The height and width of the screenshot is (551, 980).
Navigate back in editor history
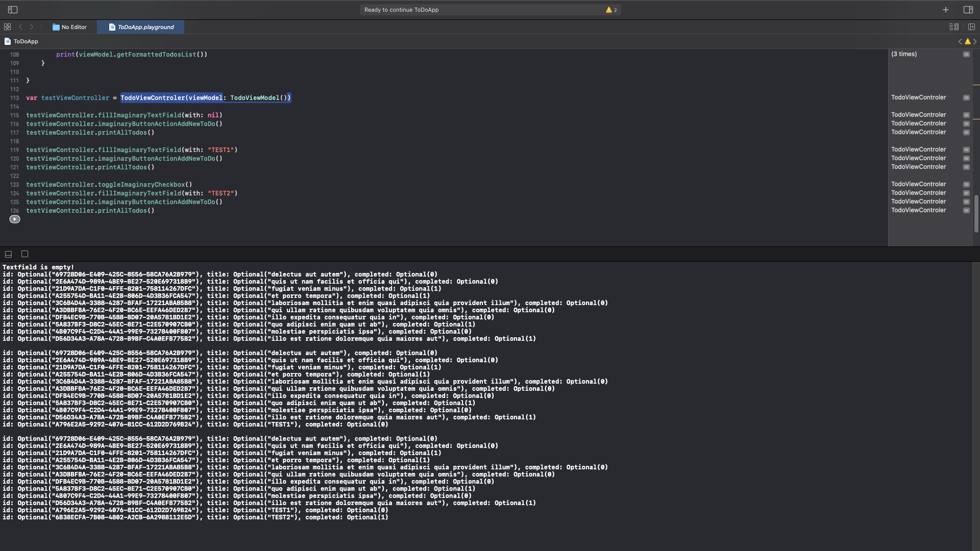coord(20,27)
